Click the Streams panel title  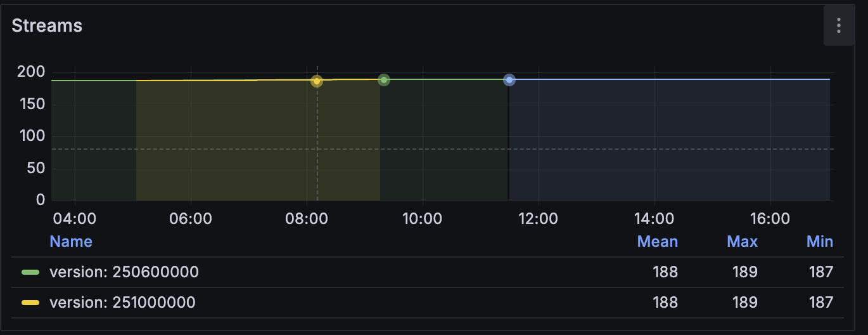click(x=47, y=26)
